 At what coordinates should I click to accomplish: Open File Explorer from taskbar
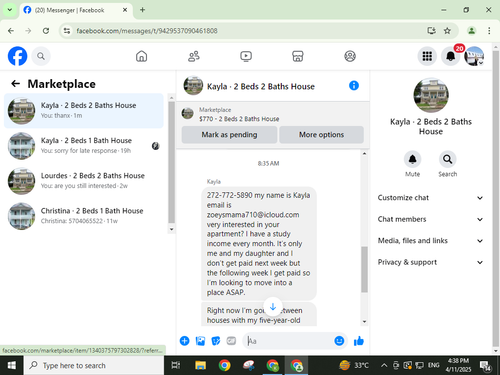click(x=200, y=365)
